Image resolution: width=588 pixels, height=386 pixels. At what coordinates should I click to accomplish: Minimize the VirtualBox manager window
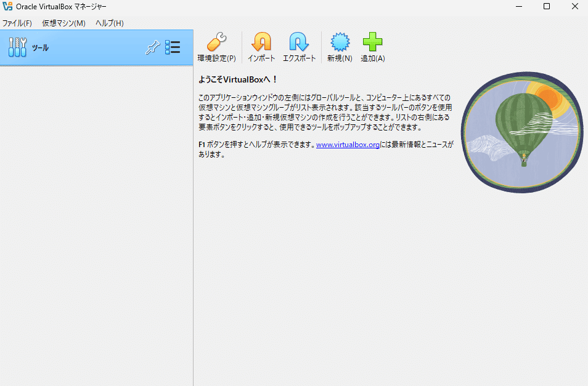click(519, 6)
